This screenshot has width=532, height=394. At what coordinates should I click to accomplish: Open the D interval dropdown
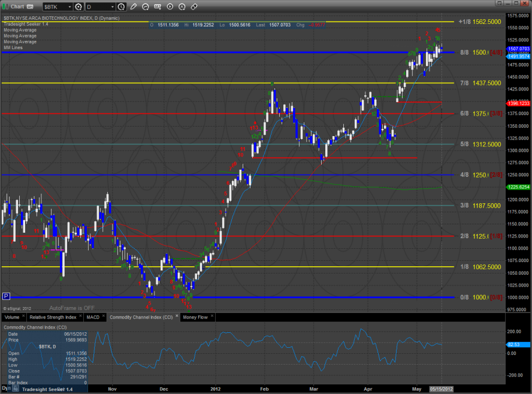pyautogui.click(x=111, y=7)
